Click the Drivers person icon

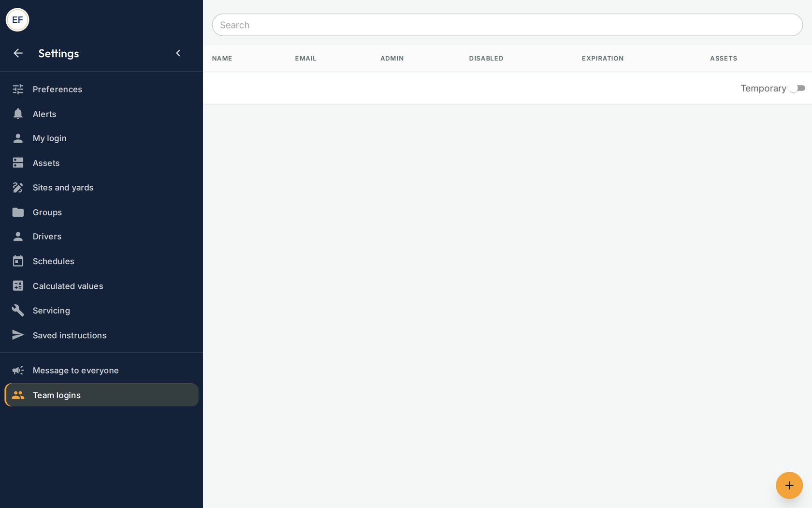[x=18, y=237]
